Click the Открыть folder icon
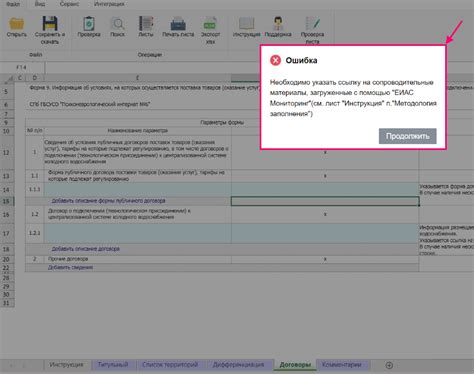This screenshot has height=374, width=474. click(x=17, y=24)
